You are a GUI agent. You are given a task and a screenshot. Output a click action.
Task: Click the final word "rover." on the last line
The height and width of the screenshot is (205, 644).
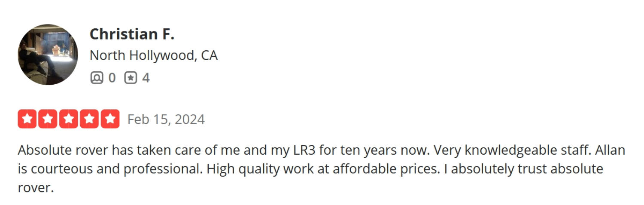click(36, 188)
